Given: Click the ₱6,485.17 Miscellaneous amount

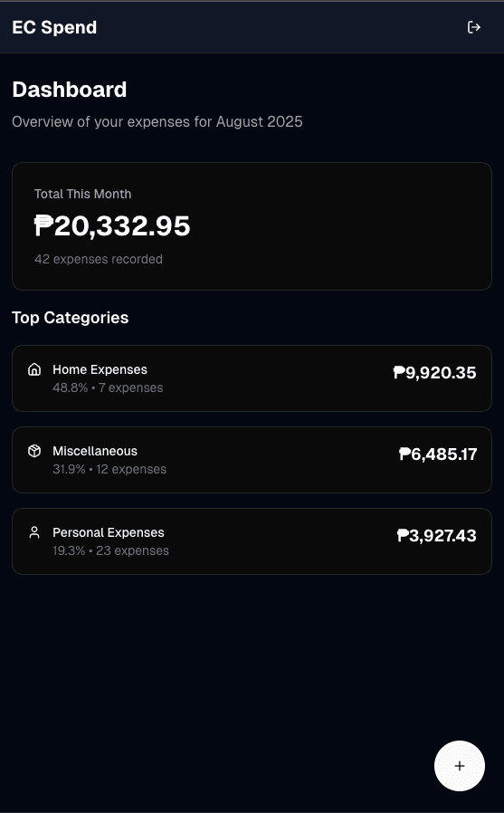Looking at the screenshot, I should click(x=438, y=454).
